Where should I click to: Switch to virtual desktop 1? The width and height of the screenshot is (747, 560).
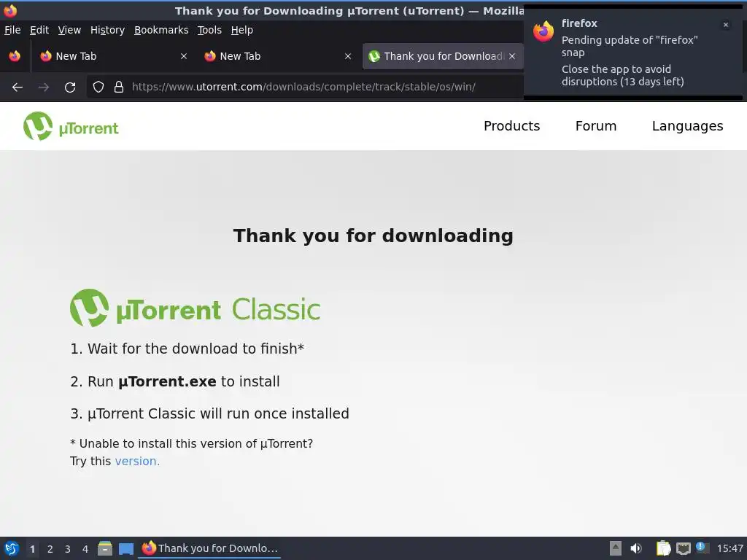coord(32,549)
